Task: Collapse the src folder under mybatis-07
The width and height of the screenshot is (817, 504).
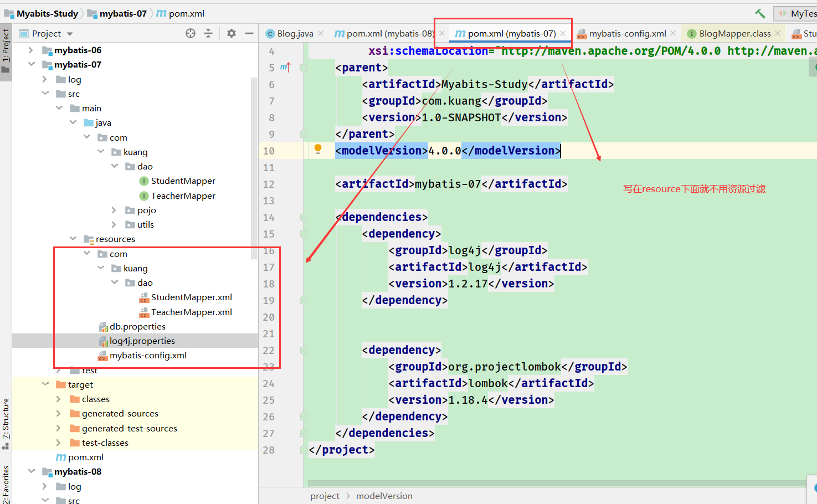Action: coord(45,94)
